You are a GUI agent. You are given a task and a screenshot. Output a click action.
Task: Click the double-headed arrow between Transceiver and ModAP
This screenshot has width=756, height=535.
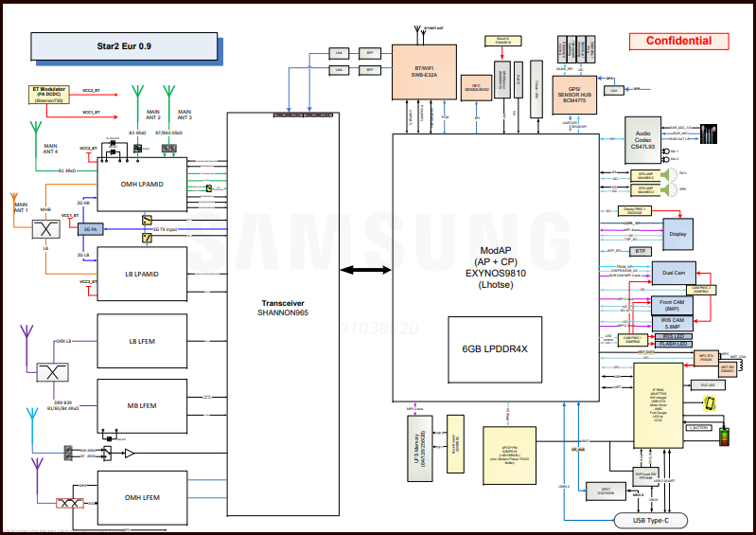(366, 270)
